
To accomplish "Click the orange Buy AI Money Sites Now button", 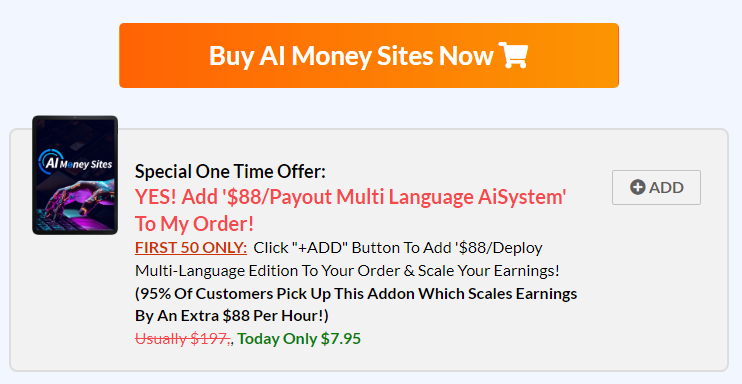I will click(369, 55).
